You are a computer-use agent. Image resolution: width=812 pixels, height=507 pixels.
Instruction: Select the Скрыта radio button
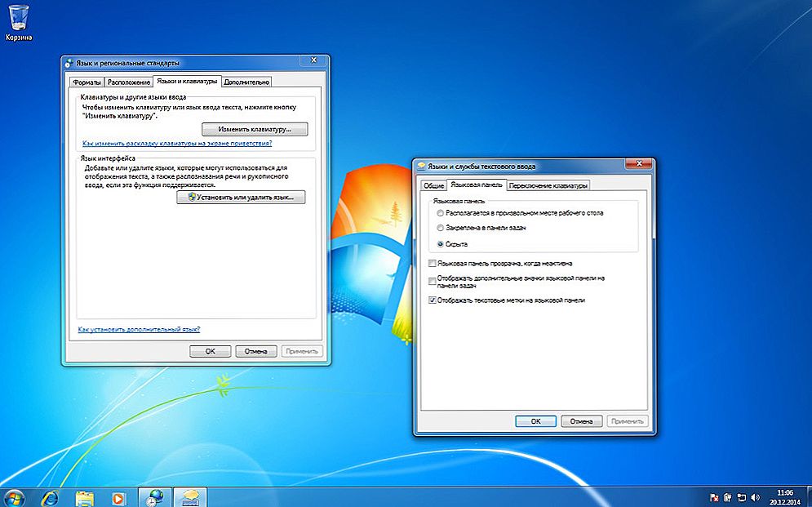coord(440,244)
